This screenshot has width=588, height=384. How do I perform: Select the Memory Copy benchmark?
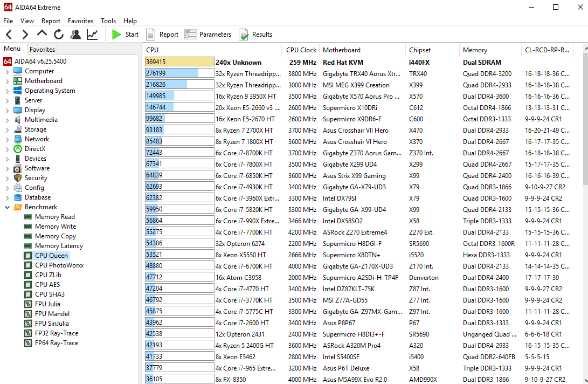[x=56, y=236]
